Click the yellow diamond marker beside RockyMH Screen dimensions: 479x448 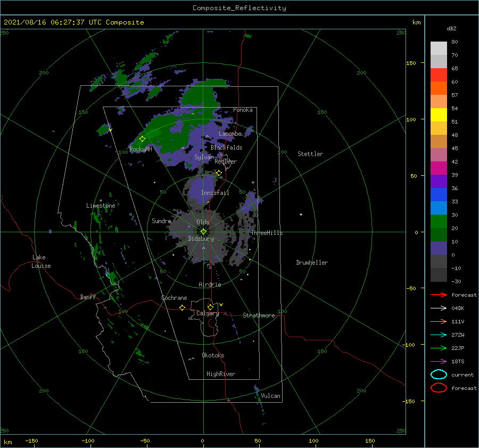[x=142, y=139]
